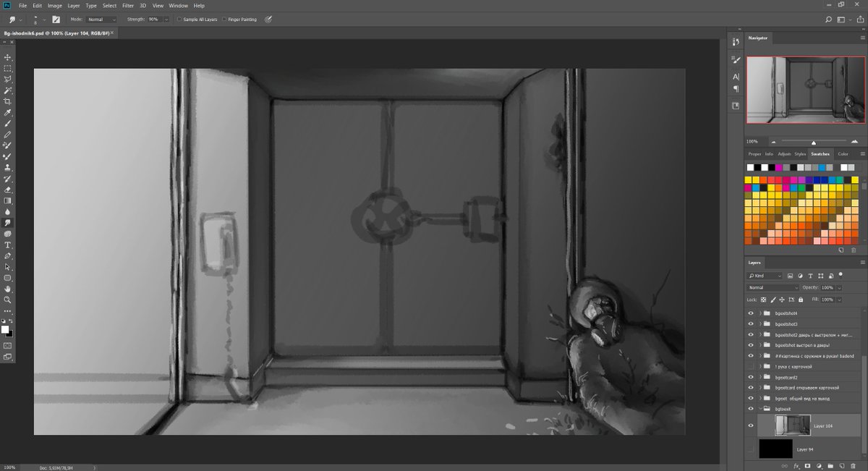Open the Brush Settings panel icon

pyautogui.click(x=736, y=59)
